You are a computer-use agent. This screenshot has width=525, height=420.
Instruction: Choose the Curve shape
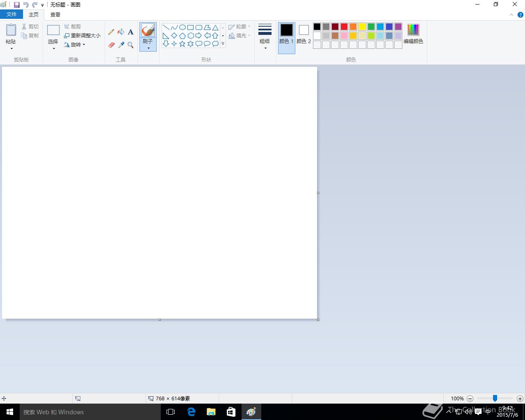(174, 27)
